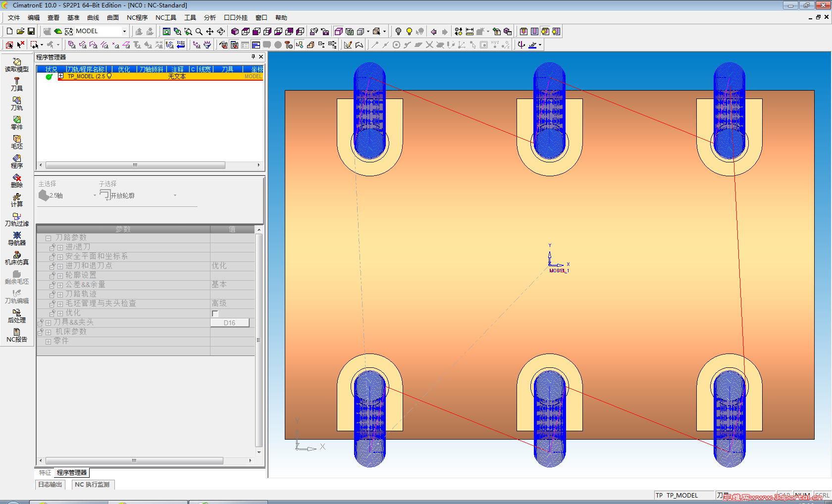The height and width of the screenshot is (504, 832).
Task: Click the horizontal scrollbar of program list
Action: coord(135,165)
